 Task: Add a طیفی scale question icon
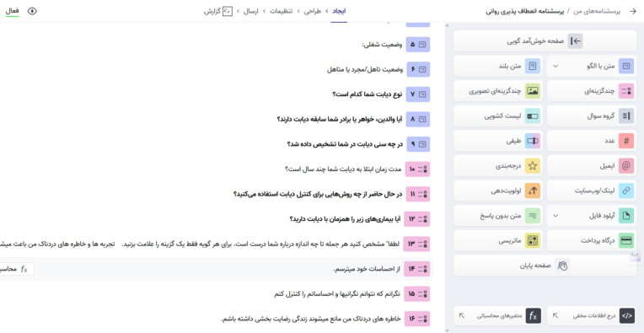[533, 141]
